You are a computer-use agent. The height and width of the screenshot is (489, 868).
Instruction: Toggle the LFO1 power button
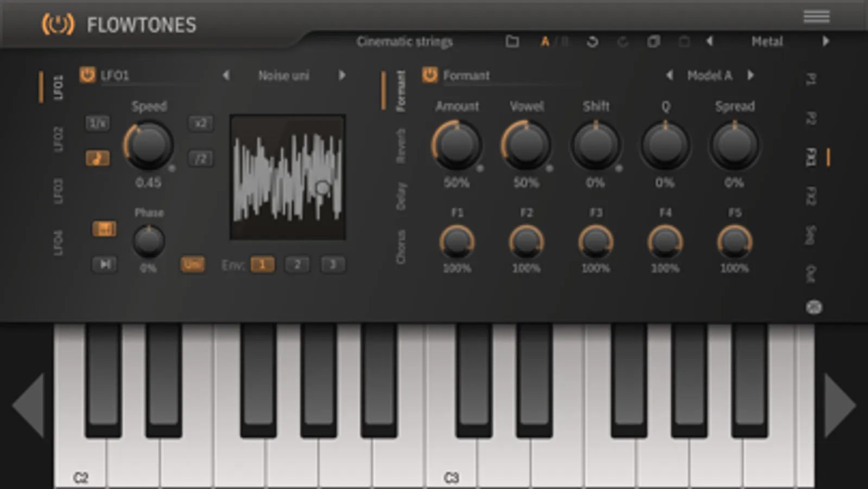(x=87, y=75)
